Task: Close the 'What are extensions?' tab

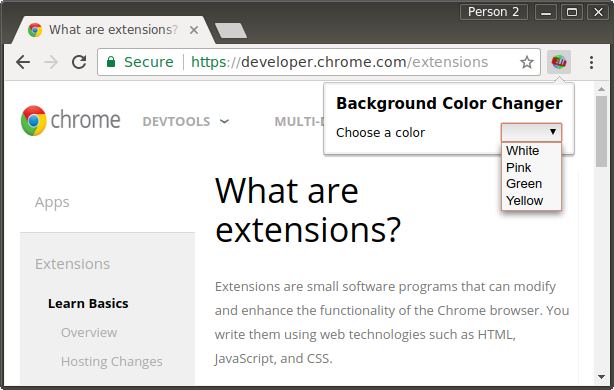Action: click(x=194, y=30)
